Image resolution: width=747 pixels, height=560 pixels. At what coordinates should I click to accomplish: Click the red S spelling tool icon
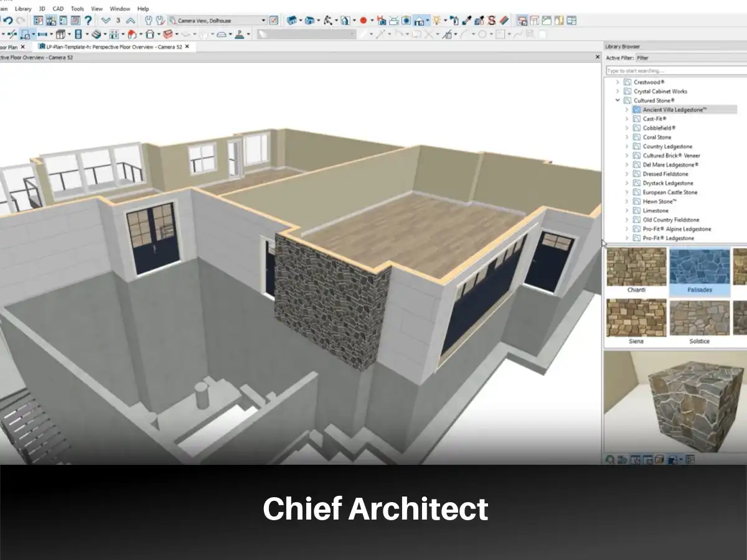pos(491,21)
